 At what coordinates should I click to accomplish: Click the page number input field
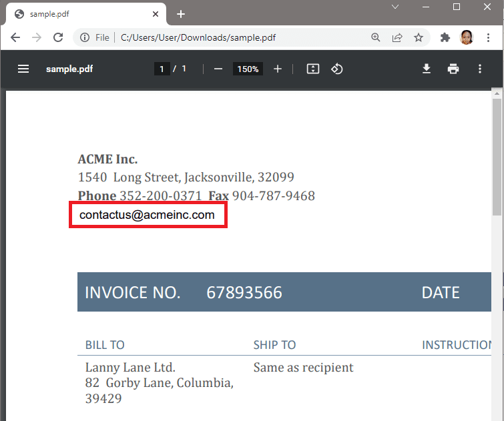pyautogui.click(x=162, y=69)
